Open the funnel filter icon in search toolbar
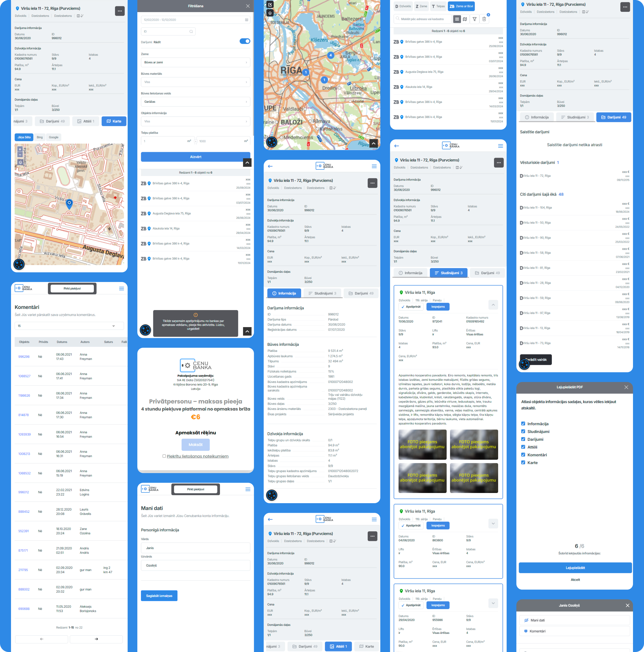This screenshot has width=644, height=652. point(474,19)
